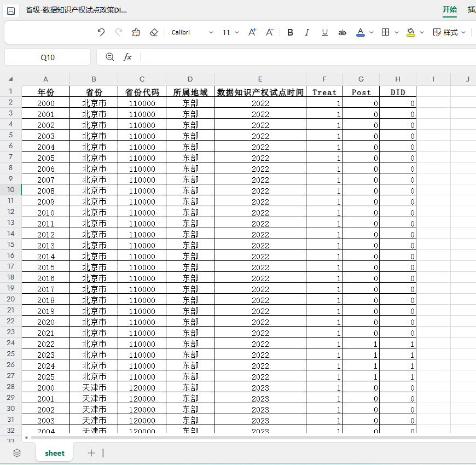This screenshot has width=476, height=465.
Task: Select the sheet tab at bottom
Action: click(x=55, y=453)
